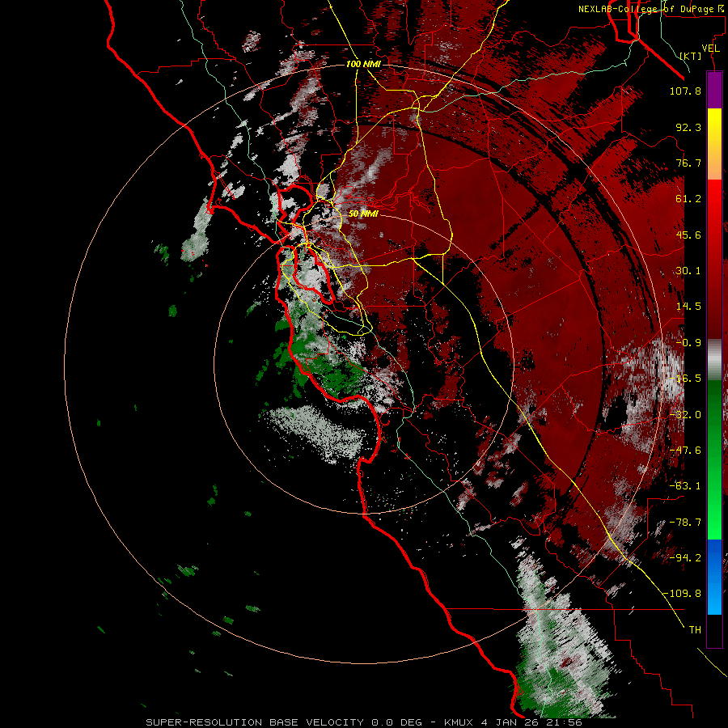Click the 30.1 velocity scale value

pos(688,271)
